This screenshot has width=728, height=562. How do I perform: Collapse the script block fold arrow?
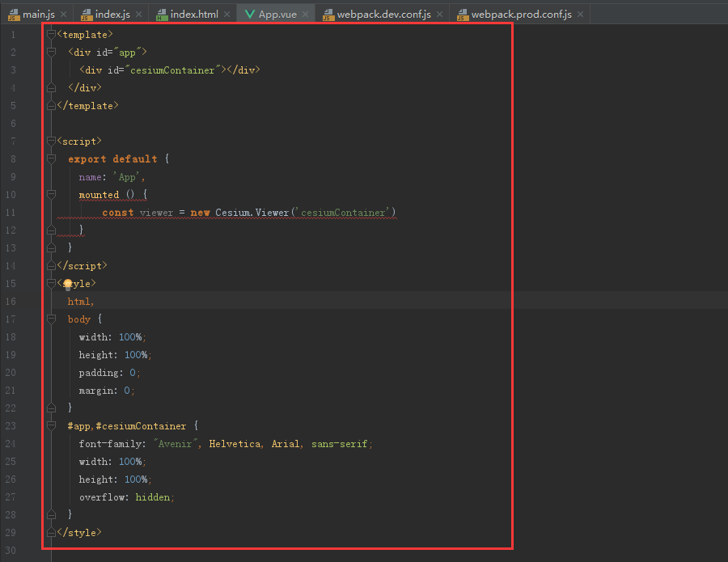pos(51,140)
